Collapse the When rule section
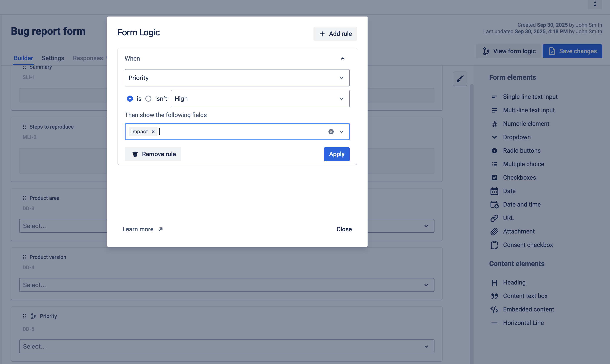This screenshot has width=610, height=364. [343, 59]
